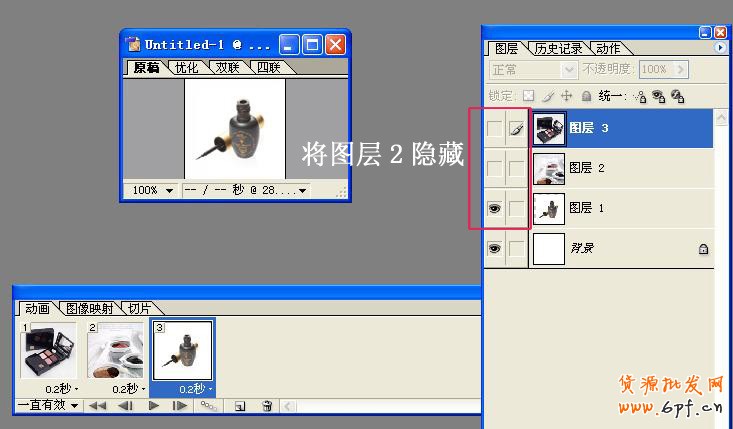Click the tween frames icon

click(208, 406)
